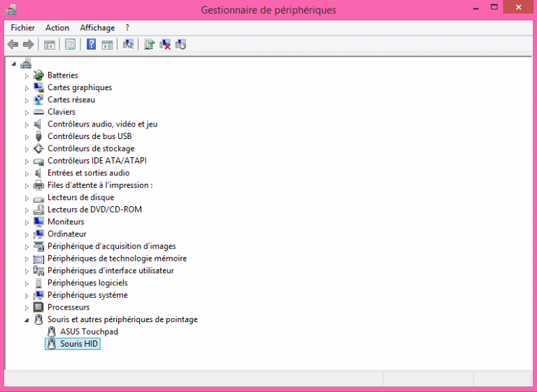Select the Contrôleurs de bus USB item
The image size is (537, 392).
[89, 136]
